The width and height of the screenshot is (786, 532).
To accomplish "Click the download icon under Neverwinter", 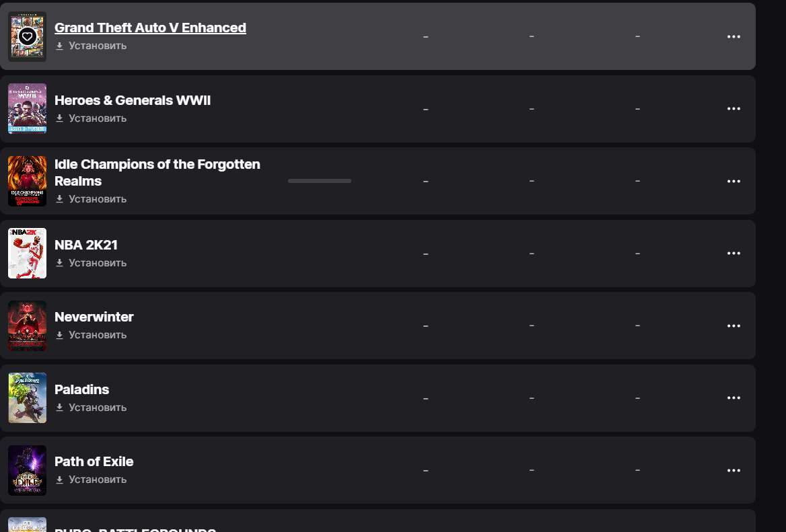I will click(x=59, y=335).
